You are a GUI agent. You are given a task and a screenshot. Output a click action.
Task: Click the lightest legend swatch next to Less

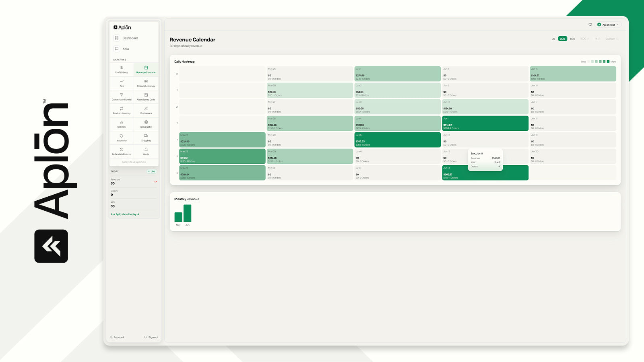(588, 62)
